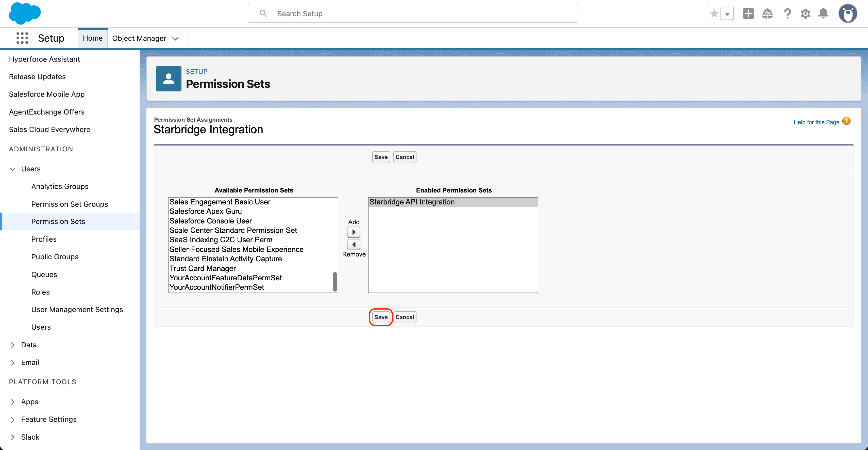
Task: Select Salesforce Apex Guru permission set
Action: coord(251,211)
